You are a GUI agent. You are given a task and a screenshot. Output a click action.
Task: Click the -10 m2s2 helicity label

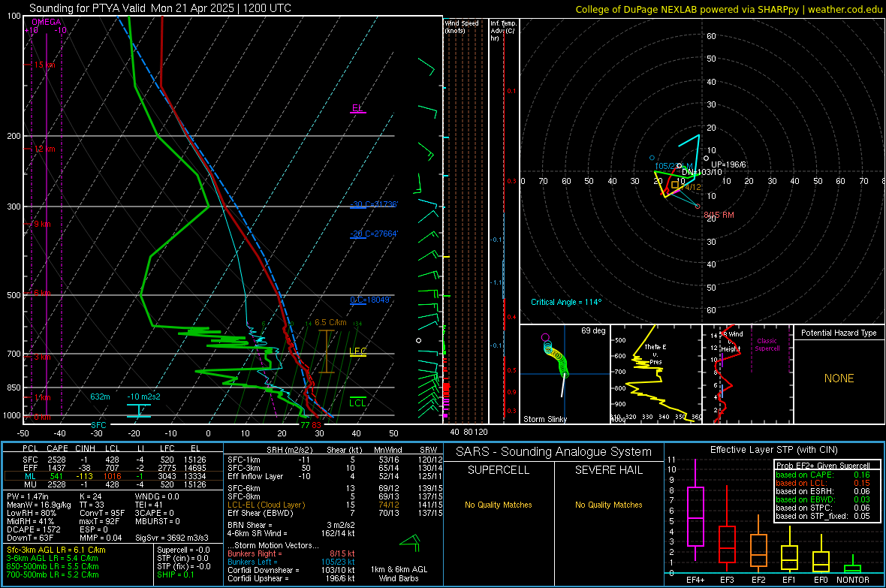(x=143, y=397)
